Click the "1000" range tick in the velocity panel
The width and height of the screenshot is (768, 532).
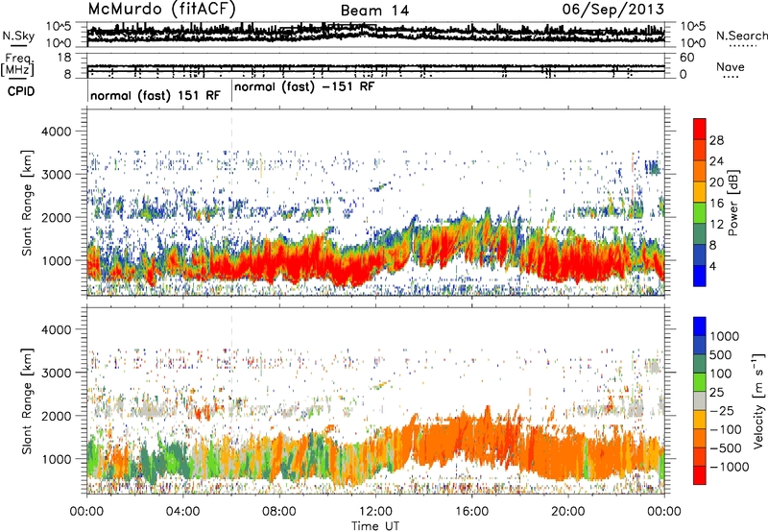[x=57, y=459]
